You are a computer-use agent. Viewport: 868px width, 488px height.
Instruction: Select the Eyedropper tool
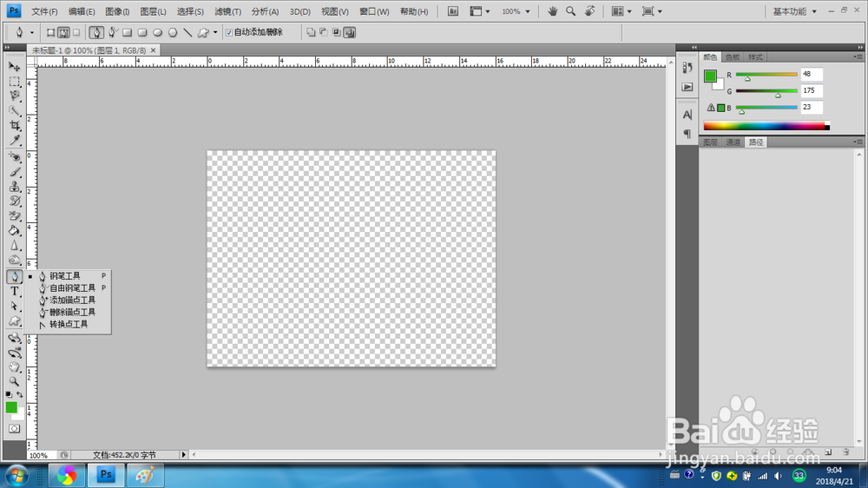pyautogui.click(x=15, y=141)
